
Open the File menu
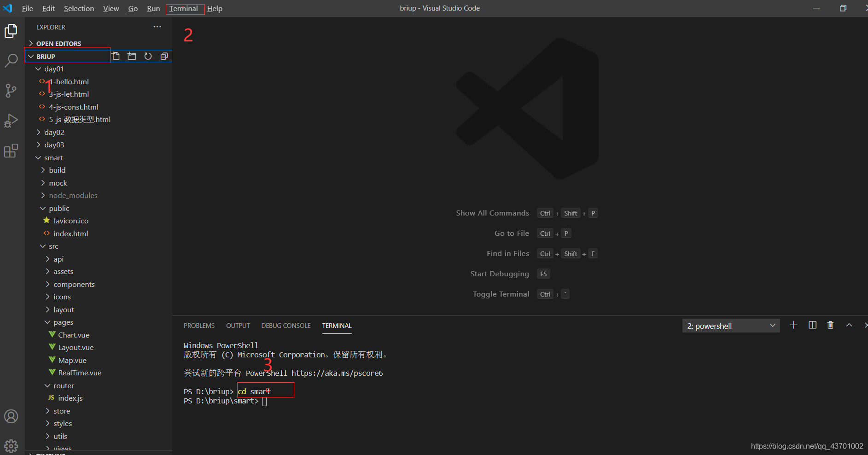pos(28,8)
